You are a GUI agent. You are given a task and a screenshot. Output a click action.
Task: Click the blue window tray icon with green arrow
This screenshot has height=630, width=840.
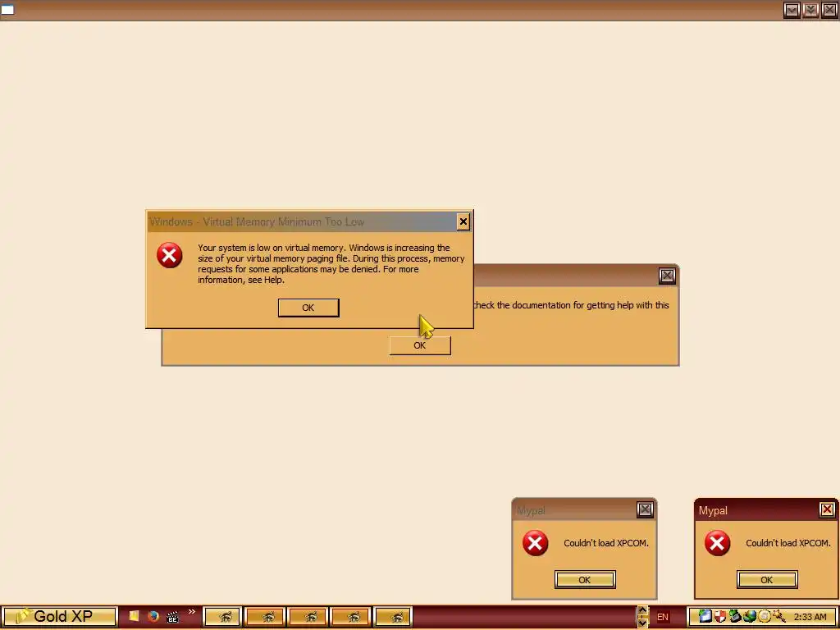tap(705, 617)
